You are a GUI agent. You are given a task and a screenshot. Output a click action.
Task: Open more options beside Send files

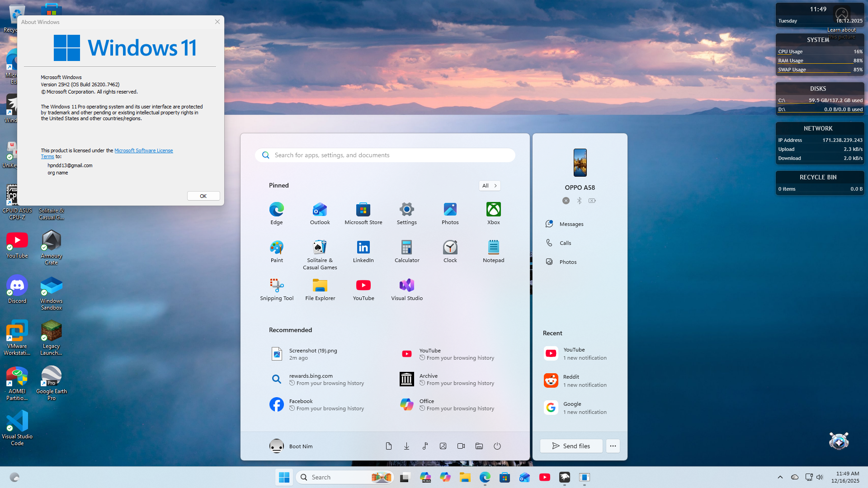(613, 446)
